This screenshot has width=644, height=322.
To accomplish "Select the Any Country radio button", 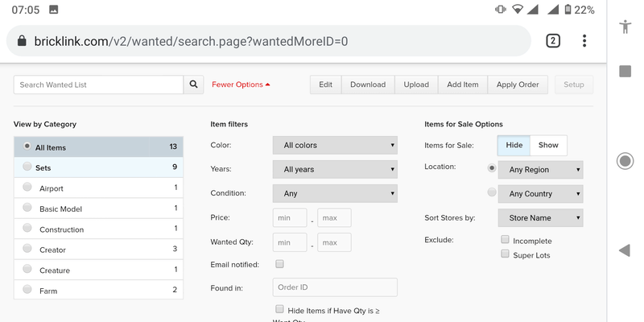I will [x=492, y=192].
